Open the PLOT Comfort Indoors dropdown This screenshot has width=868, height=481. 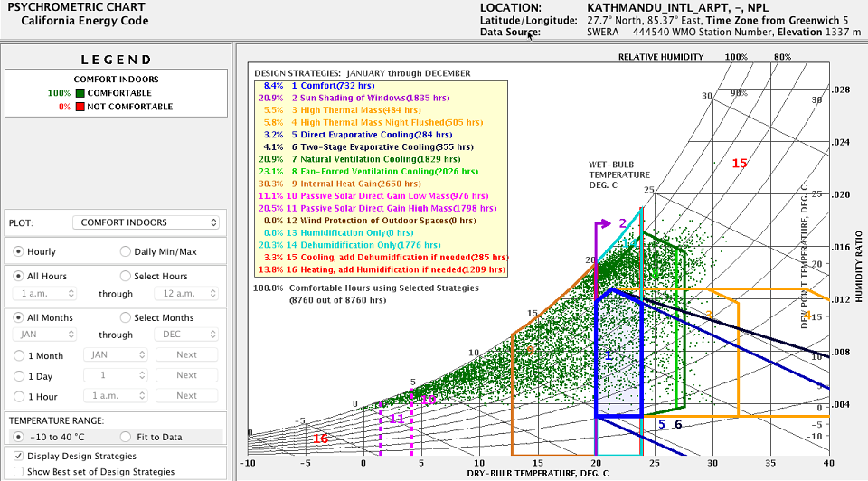coord(146,222)
